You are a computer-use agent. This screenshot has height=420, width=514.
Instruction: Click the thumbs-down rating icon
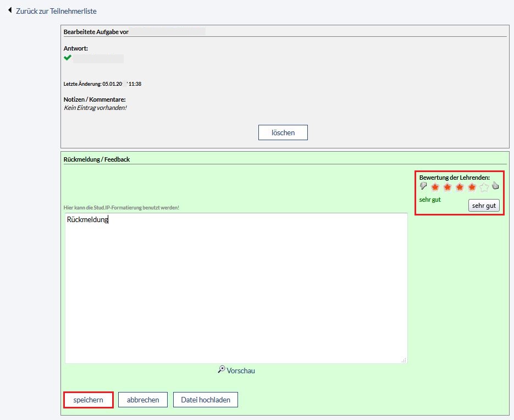tap(423, 186)
